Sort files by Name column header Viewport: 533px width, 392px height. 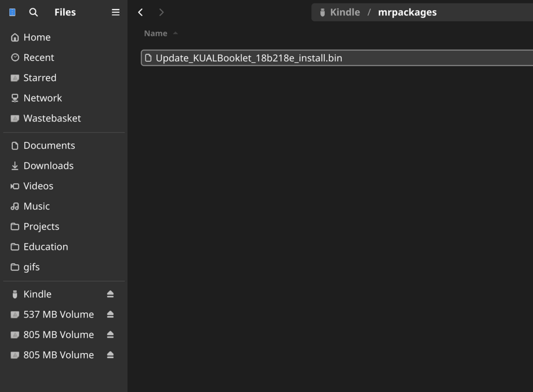coord(155,33)
